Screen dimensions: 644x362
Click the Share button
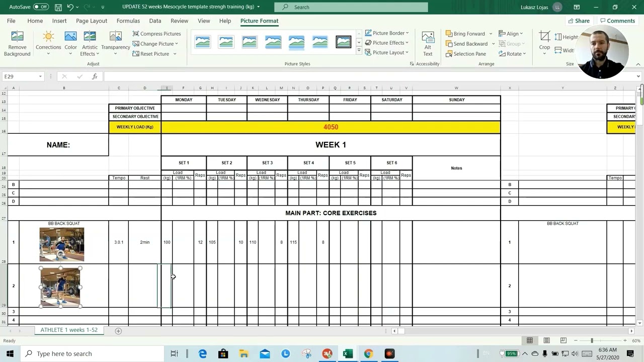point(579,21)
